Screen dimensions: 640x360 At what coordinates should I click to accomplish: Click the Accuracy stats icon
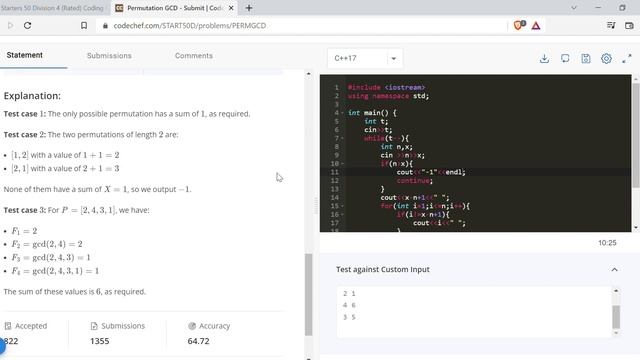point(191,326)
